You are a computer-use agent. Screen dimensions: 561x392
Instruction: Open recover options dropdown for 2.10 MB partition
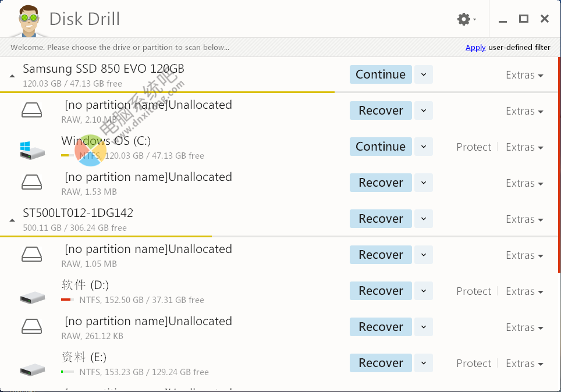[424, 111]
